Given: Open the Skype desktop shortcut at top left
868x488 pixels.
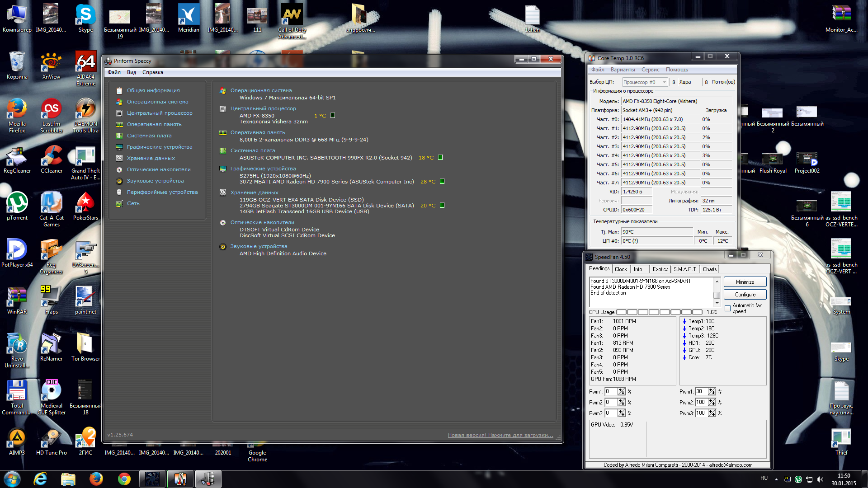Looking at the screenshot, I should (x=85, y=18).
